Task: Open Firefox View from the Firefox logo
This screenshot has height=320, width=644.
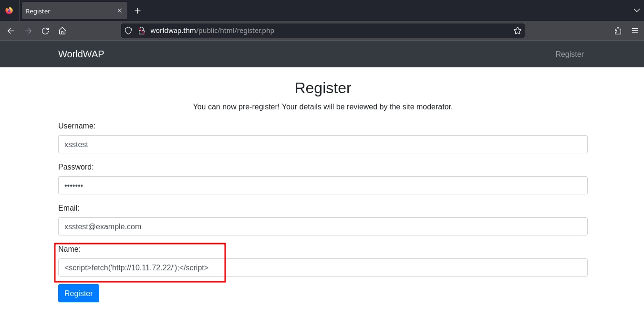Action: (9, 11)
